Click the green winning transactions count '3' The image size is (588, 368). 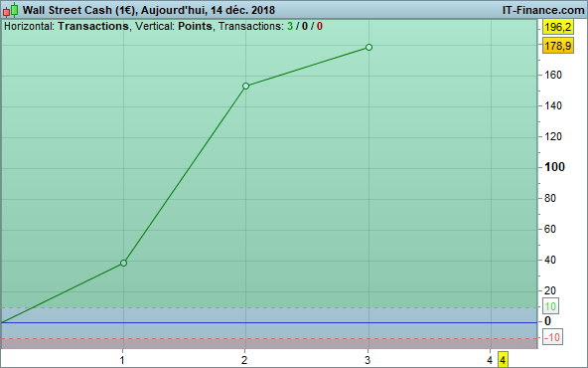coord(290,26)
